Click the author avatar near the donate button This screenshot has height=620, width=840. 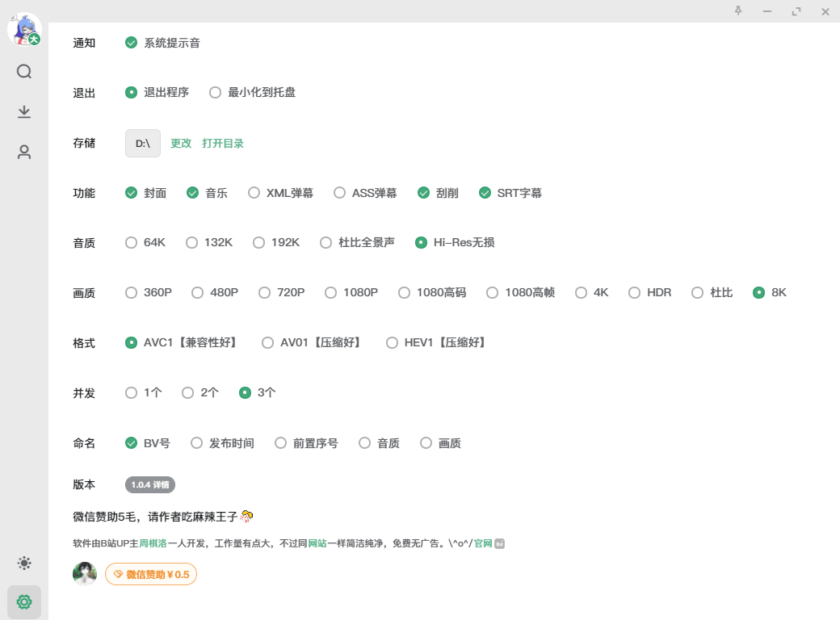coord(85,574)
